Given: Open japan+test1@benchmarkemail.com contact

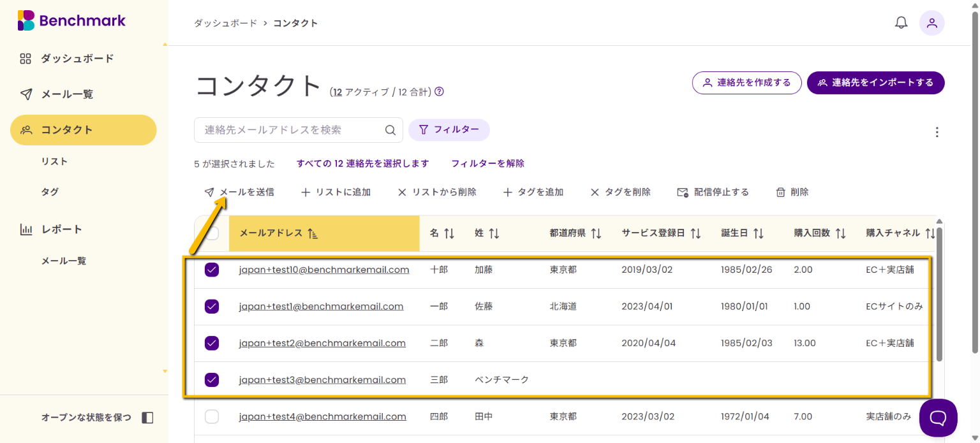Looking at the screenshot, I should [321, 307].
